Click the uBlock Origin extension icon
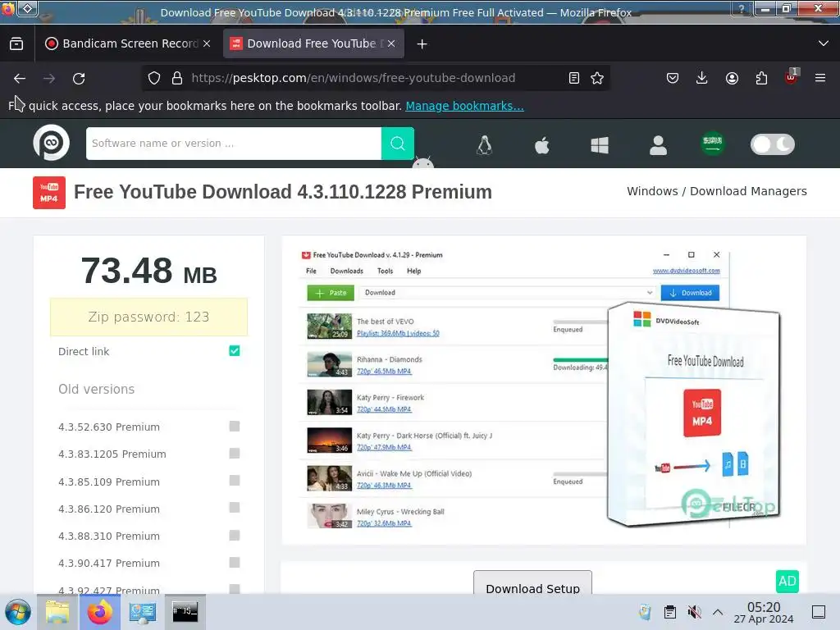 coord(791,78)
